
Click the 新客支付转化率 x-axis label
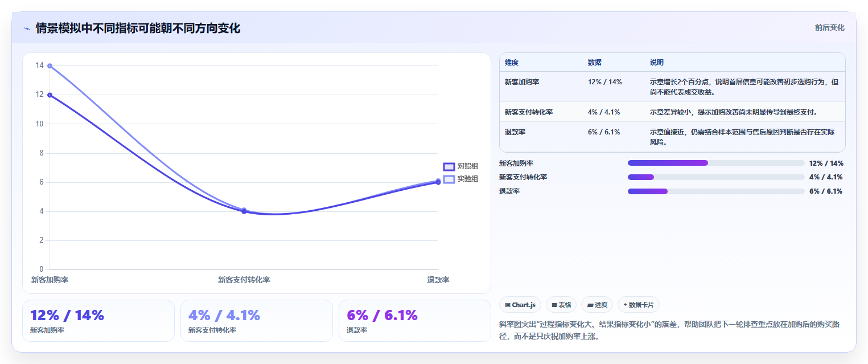point(244,280)
